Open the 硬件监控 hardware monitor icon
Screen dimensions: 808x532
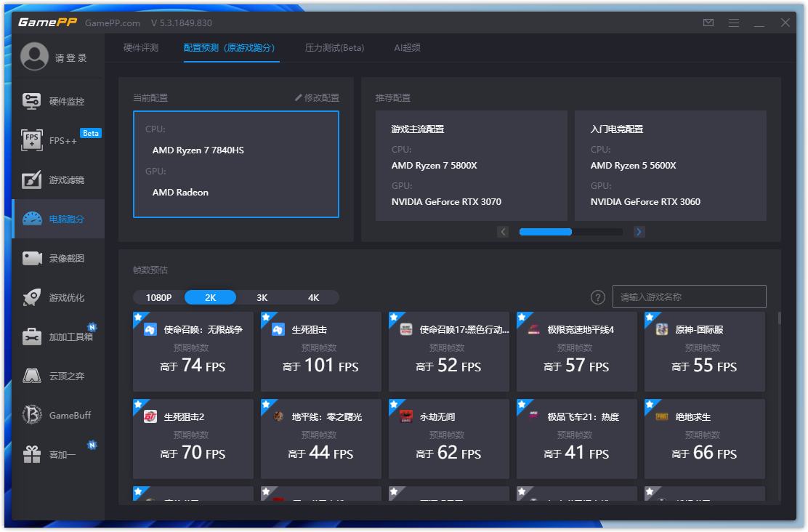(31, 101)
